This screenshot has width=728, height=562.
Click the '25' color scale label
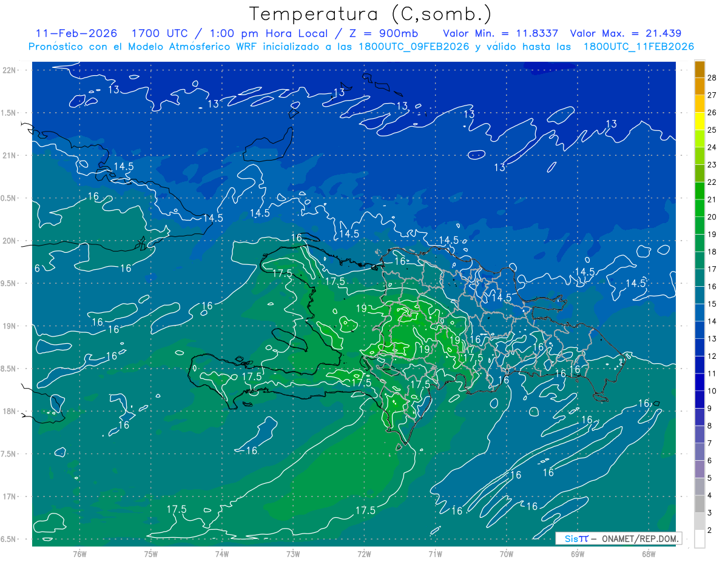[712, 130]
